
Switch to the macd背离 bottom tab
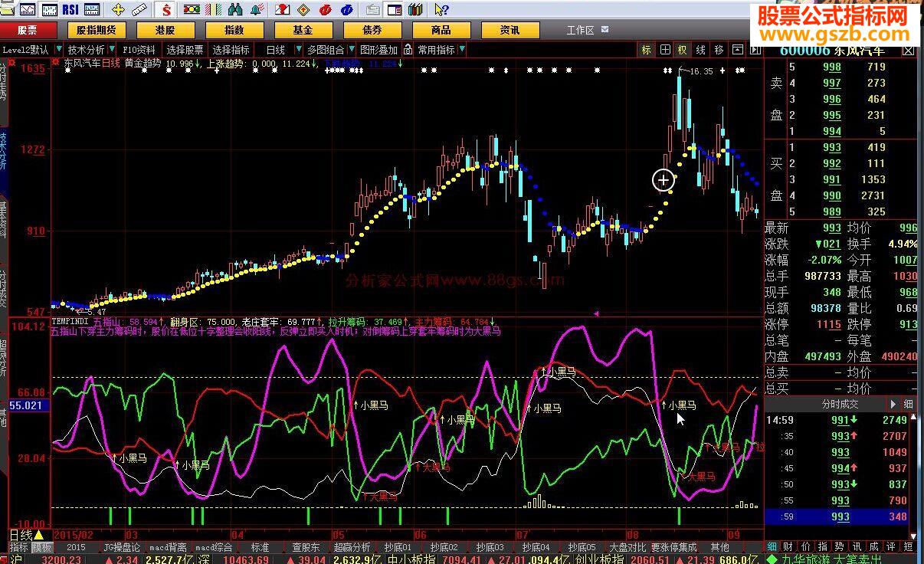[167, 547]
